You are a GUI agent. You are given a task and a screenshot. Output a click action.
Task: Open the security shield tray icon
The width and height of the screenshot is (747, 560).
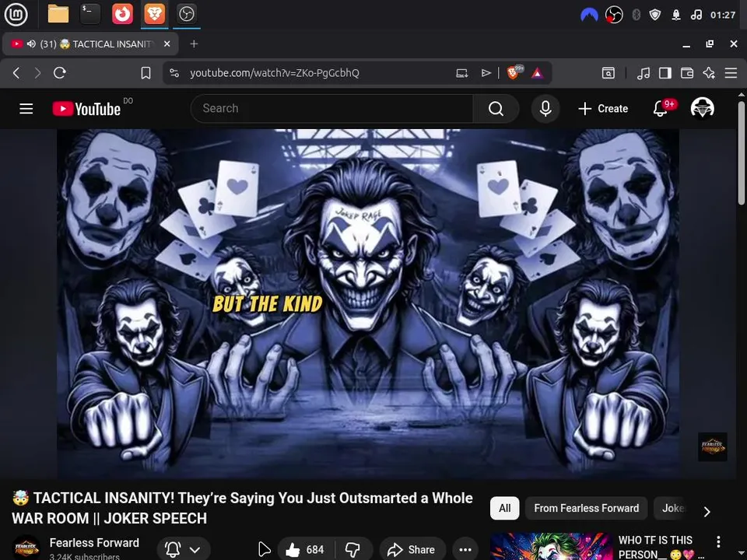coord(655,15)
